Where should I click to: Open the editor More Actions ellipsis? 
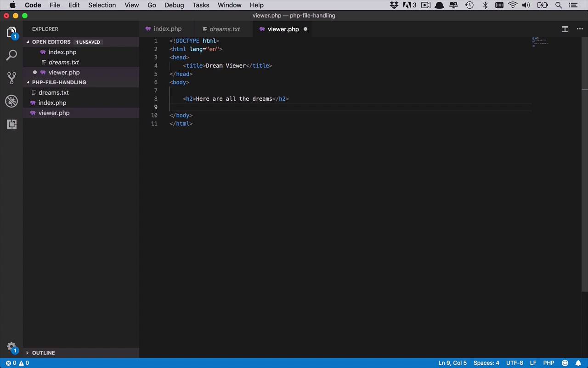pyautogui.click(x=580, y=29)
